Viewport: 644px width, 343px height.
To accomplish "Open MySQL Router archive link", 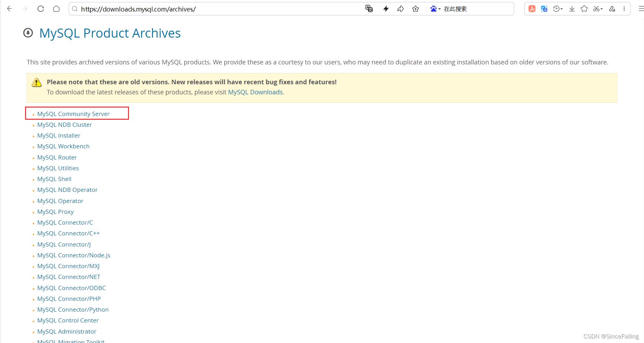I will pyautogui.click(x=57, y=157).
